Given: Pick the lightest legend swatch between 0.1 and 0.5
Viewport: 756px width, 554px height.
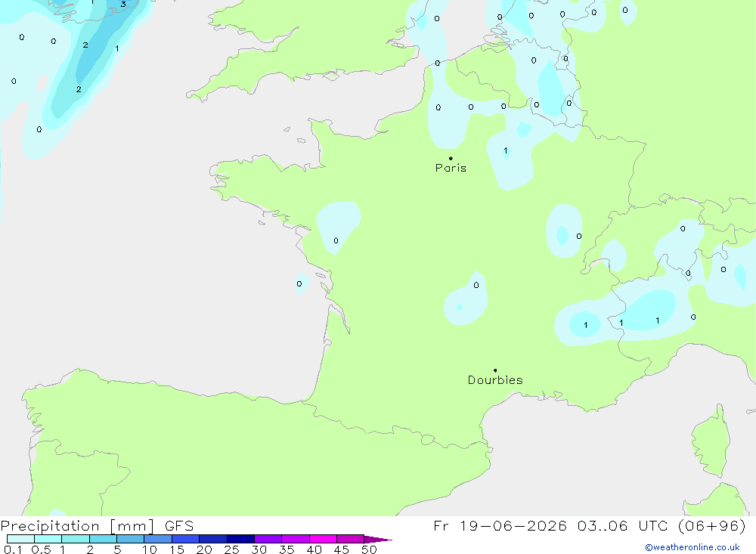Looking at the screenshot, I should [20, 539].
